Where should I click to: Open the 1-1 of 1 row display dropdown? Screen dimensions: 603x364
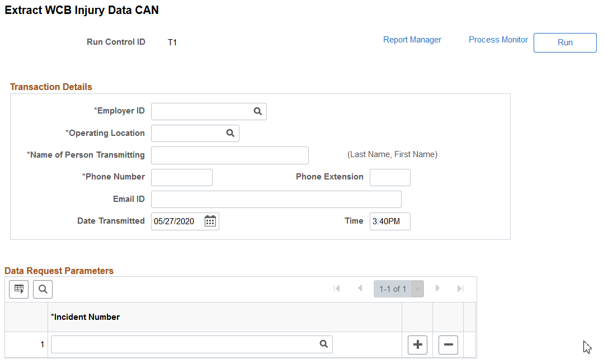[x=417, y=289]
